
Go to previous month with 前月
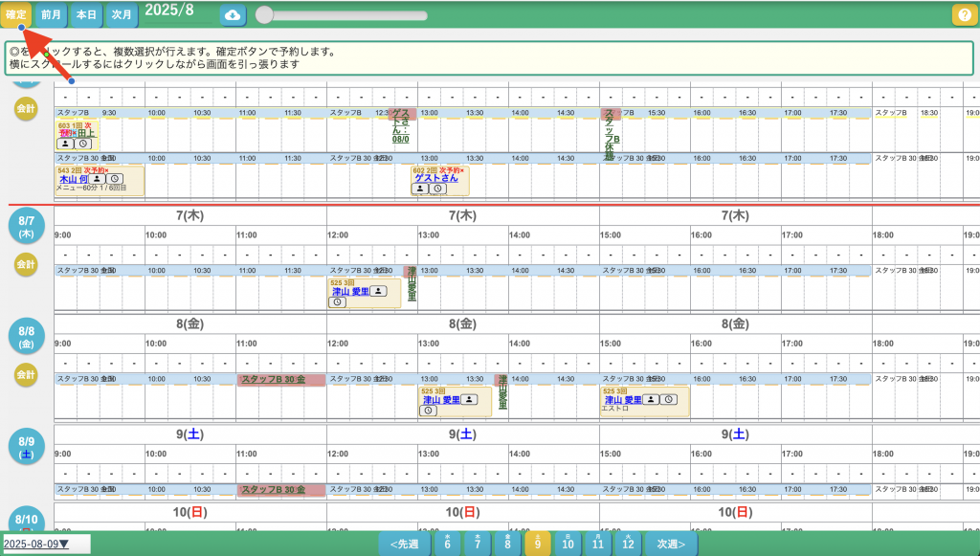pyautogui.click(x=51, y=15)
